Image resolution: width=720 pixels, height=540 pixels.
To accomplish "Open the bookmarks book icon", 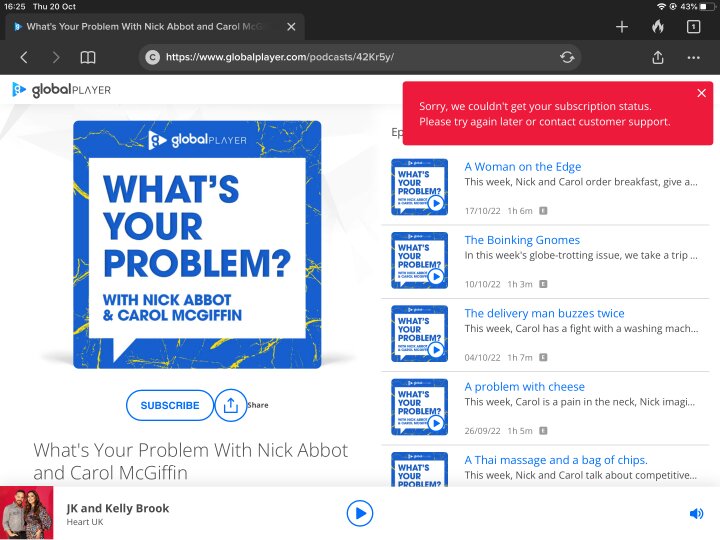I will click(88, 57).
